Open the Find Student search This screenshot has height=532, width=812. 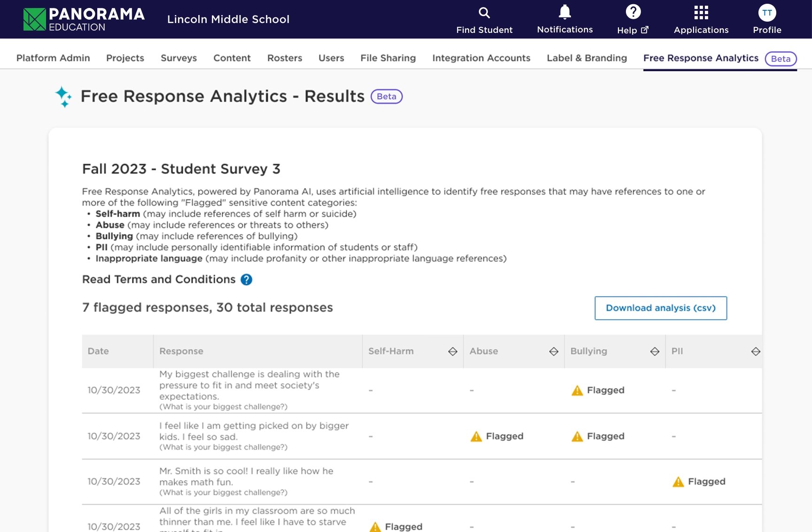(484, 19)
